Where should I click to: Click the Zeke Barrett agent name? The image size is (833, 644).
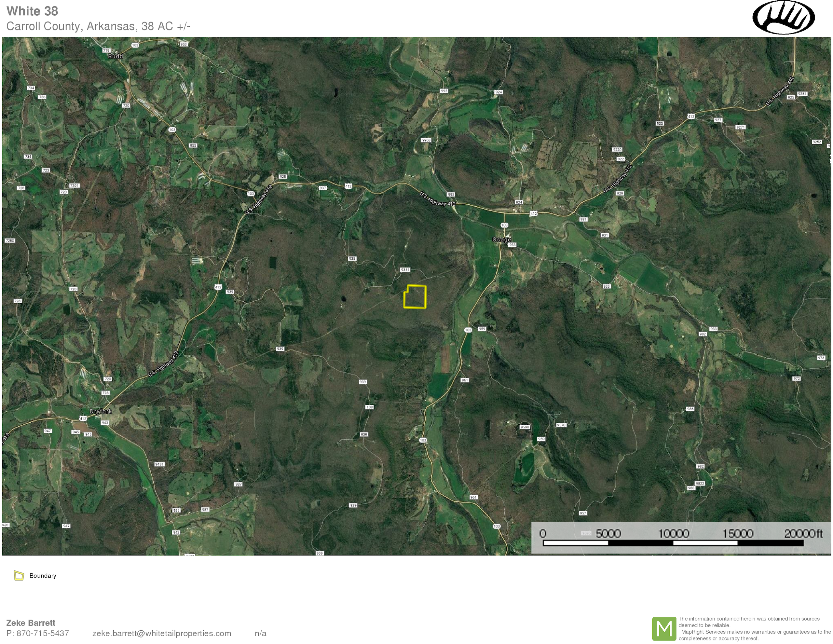click(x=31, y=623)
